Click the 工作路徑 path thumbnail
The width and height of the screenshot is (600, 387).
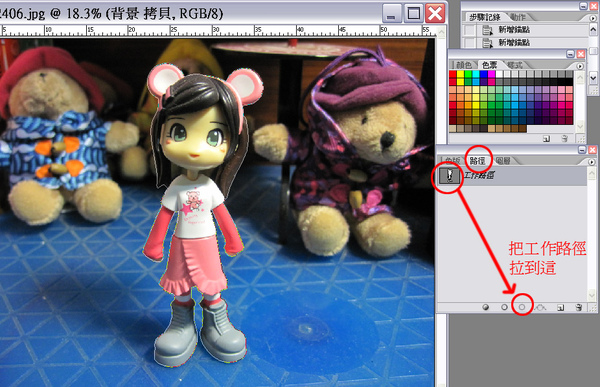tap(449, 176)
